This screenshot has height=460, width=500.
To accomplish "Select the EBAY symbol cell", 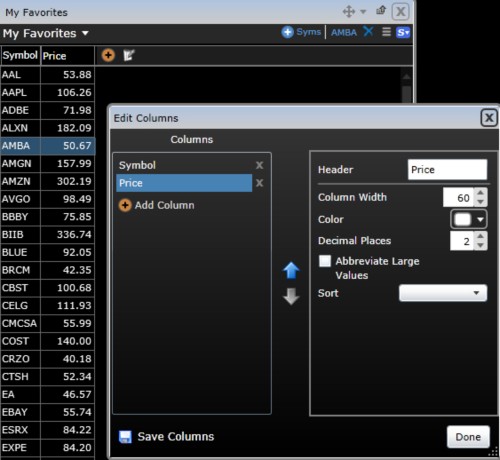I will pos(20,412).
